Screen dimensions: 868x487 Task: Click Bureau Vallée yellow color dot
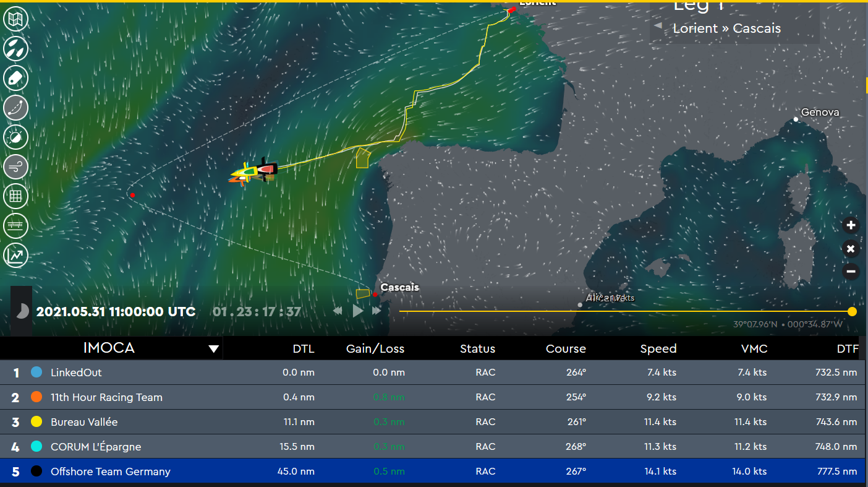pyautogui.click(x=36, y=421)
